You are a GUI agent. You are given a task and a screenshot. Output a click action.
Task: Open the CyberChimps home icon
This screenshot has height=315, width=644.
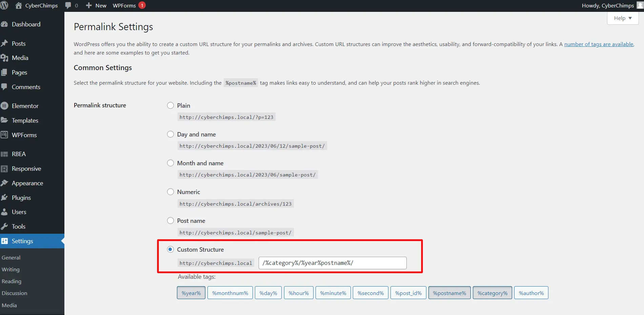(x=19, y=5)
